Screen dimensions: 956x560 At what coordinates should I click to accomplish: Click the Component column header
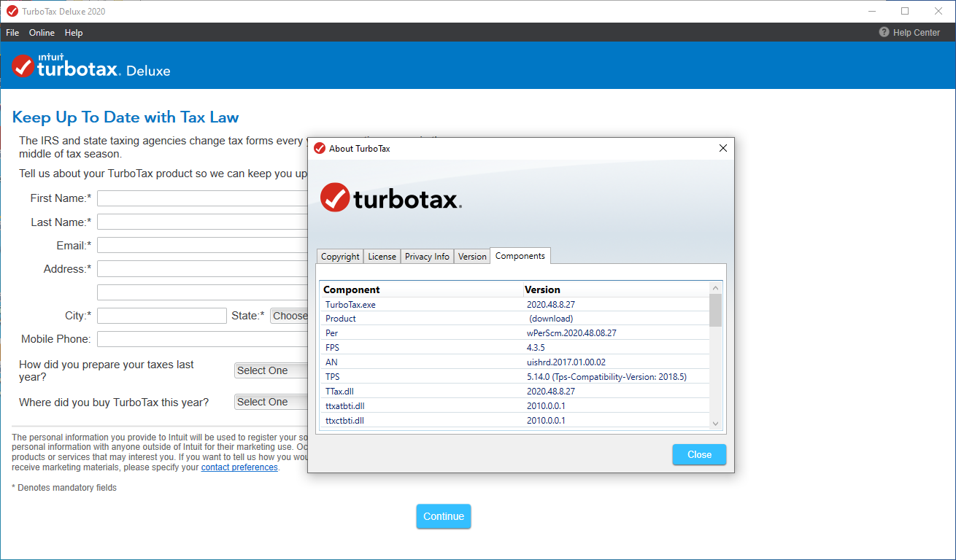421,289
